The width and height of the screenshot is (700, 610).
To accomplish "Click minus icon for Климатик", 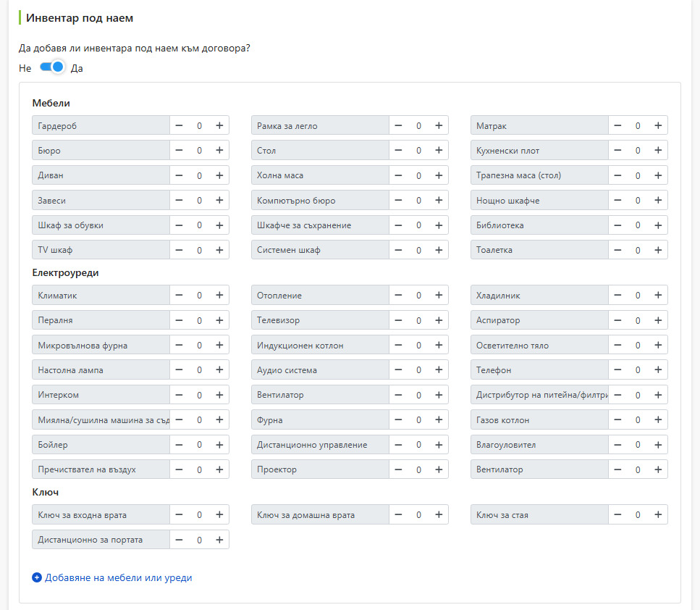I will 179,295.
